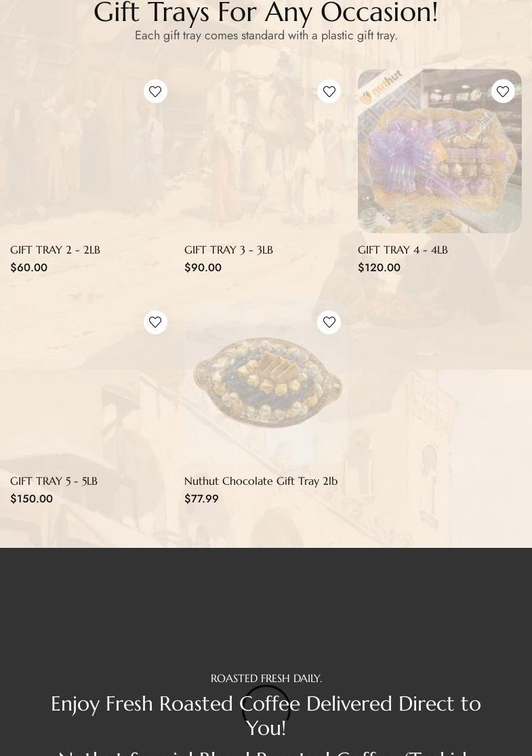The width and height of the screenshot is (532, 756).
Task: Open GIFT TRAY 4 - 4LB listing
Action: pyautogui.click(x=403, y=250)
